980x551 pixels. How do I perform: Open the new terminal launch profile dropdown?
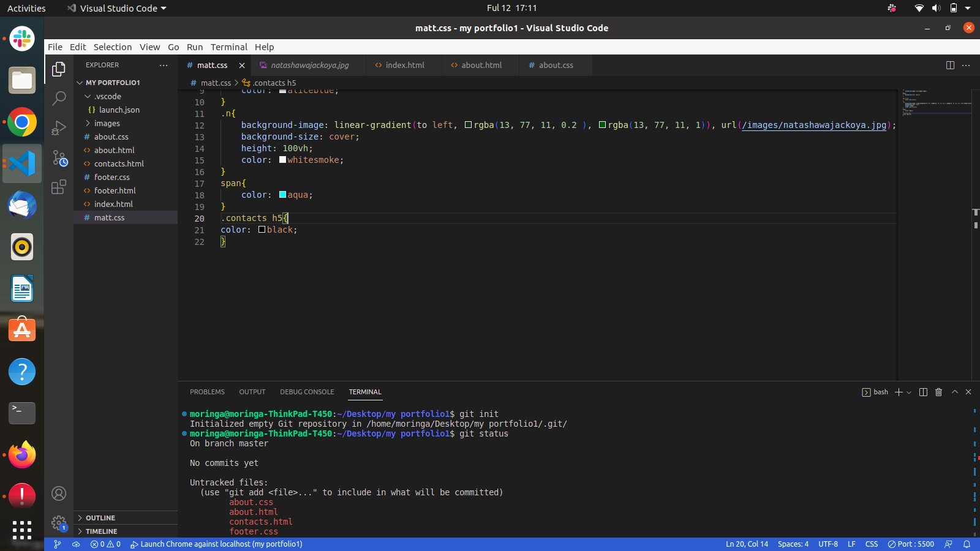(909, 392)
